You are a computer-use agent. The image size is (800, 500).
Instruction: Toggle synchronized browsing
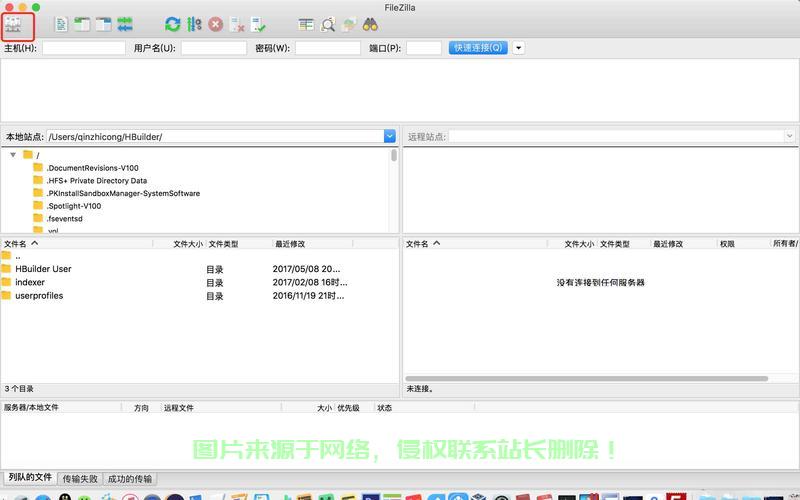click(349, 24)
